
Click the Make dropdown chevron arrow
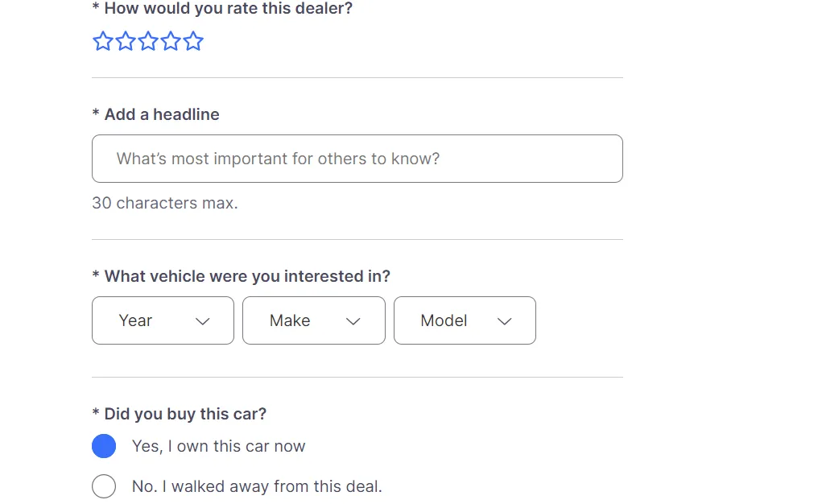point(353,320)
